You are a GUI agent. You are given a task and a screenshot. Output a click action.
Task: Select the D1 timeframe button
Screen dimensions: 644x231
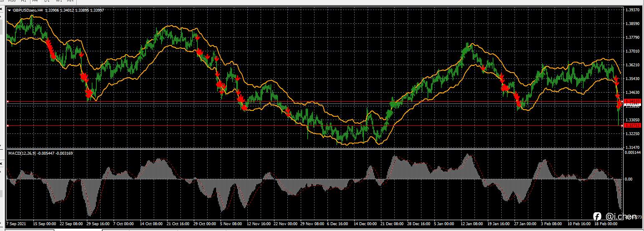click(47, 1)
